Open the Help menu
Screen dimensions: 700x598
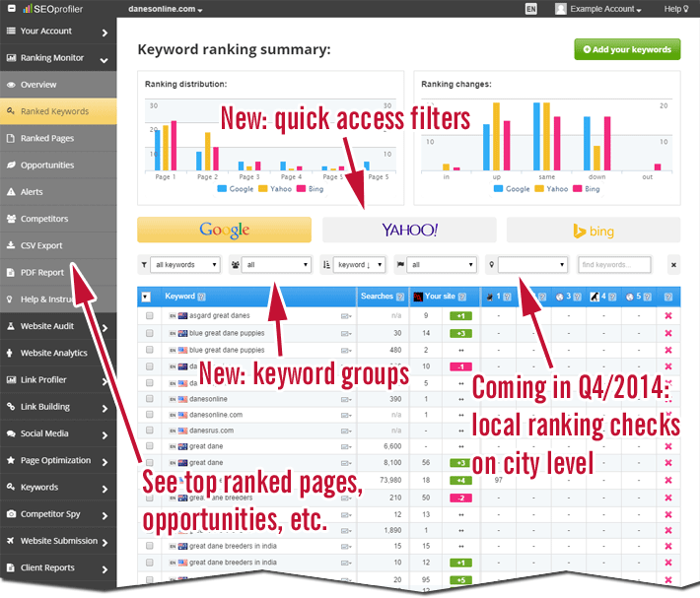(675, 9)
